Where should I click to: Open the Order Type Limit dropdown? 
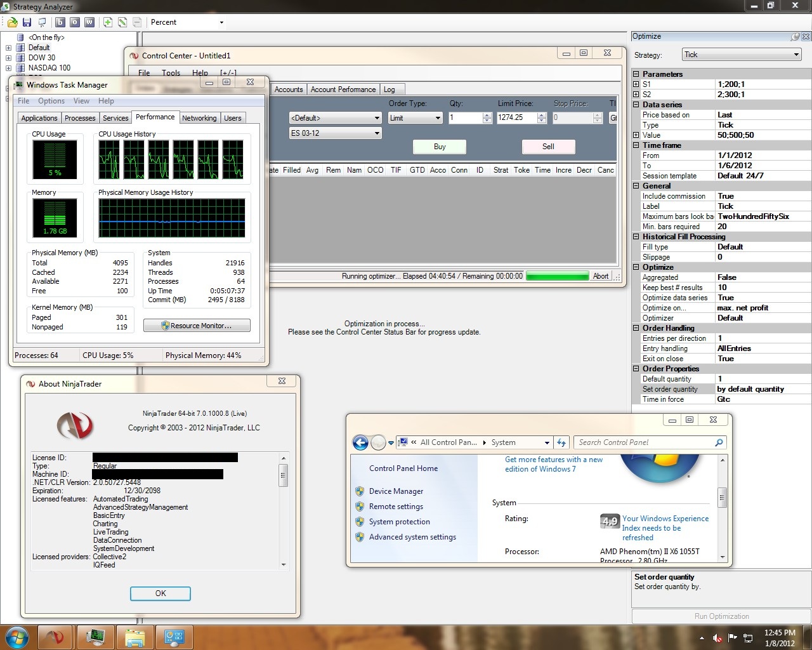416,118
